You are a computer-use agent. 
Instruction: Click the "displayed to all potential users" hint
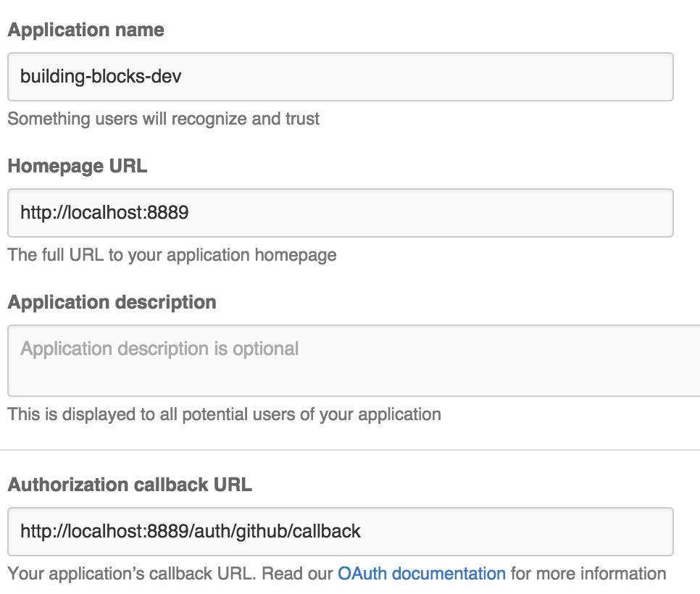coord(225,415)
